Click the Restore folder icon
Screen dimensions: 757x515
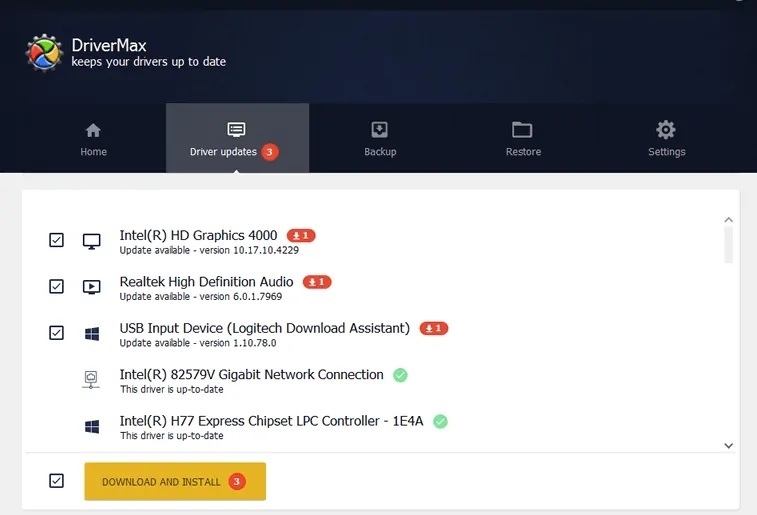click(x=522, y=130)
